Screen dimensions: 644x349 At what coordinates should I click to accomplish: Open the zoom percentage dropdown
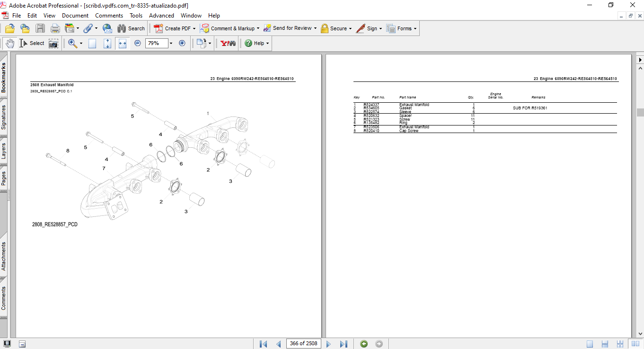(x=171, y=43)
